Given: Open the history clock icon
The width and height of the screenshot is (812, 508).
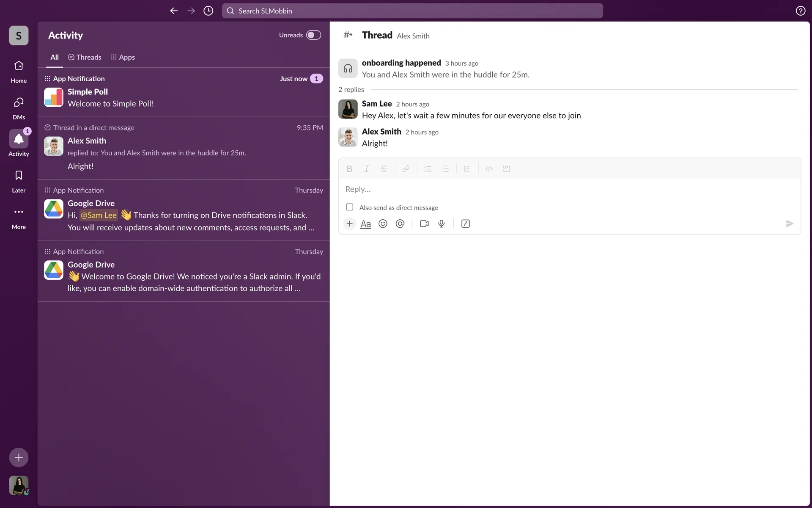Looking at the screenshot, I should pyautogui.click(x=208, y=11).
